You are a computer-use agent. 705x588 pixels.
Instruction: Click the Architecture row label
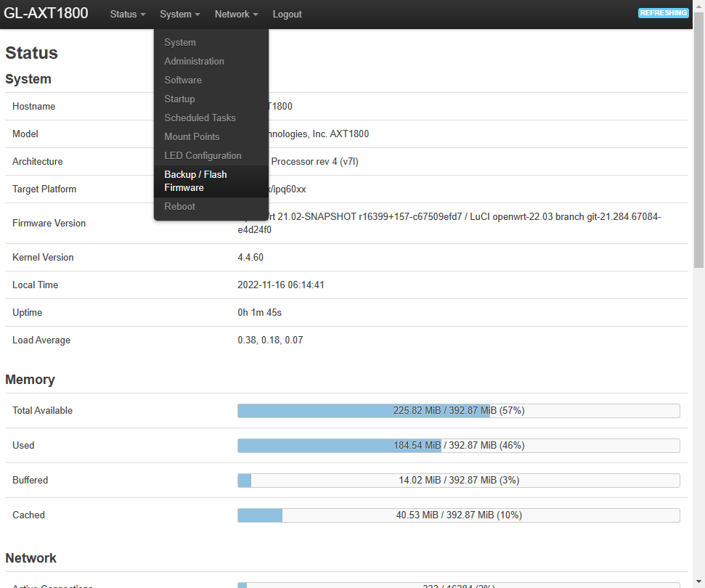pos(37,161)
